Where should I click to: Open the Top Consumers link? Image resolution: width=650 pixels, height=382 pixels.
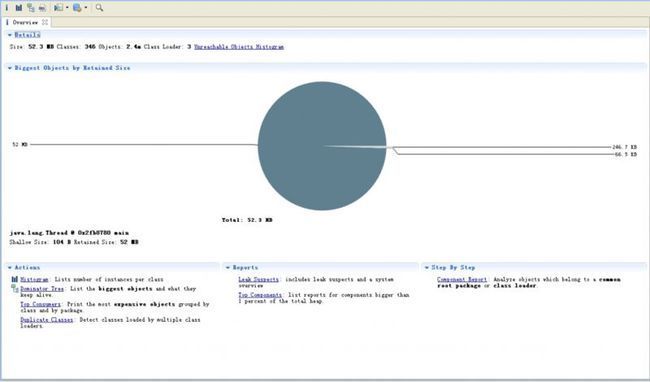click(x=40, y=304)
